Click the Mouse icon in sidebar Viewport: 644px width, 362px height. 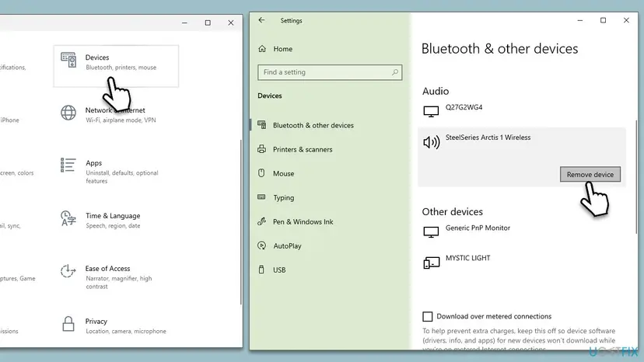tap(261, 172)
